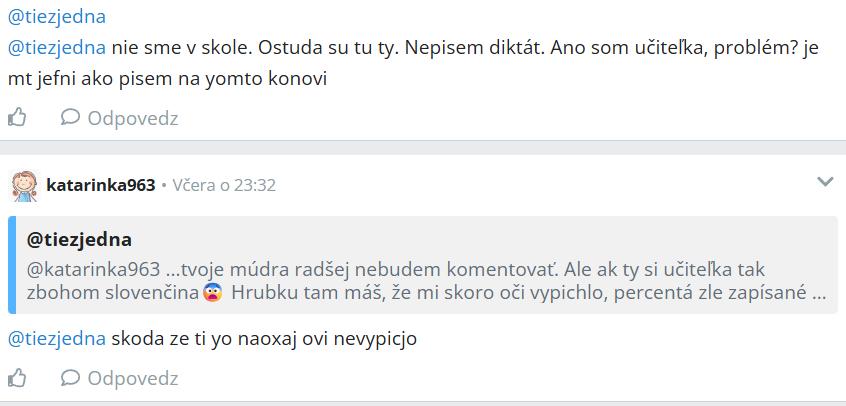Expand the truncated quote via trailing ellipsis
This screenshot has width=846, height=406.
click(817, 294)
